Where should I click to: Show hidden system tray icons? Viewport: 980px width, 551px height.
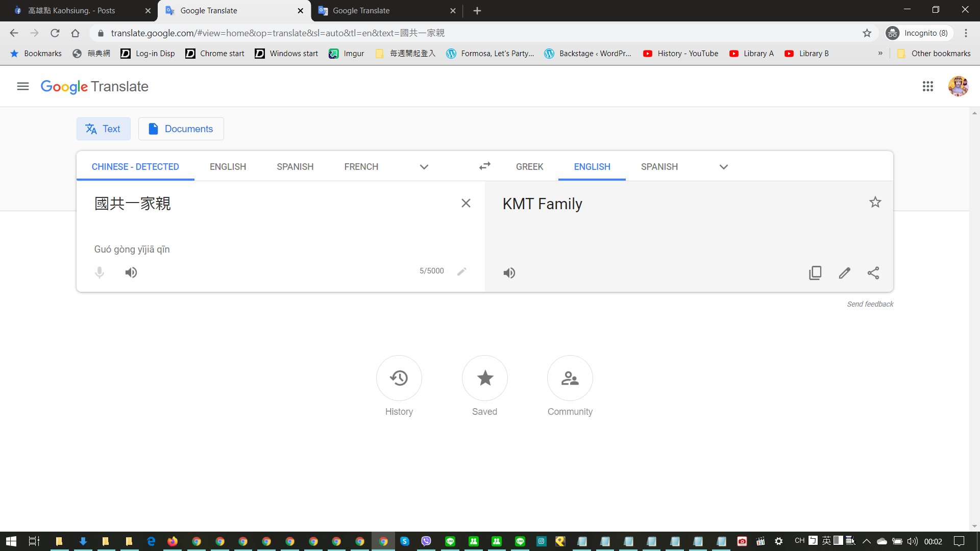[x=867, y=541]
